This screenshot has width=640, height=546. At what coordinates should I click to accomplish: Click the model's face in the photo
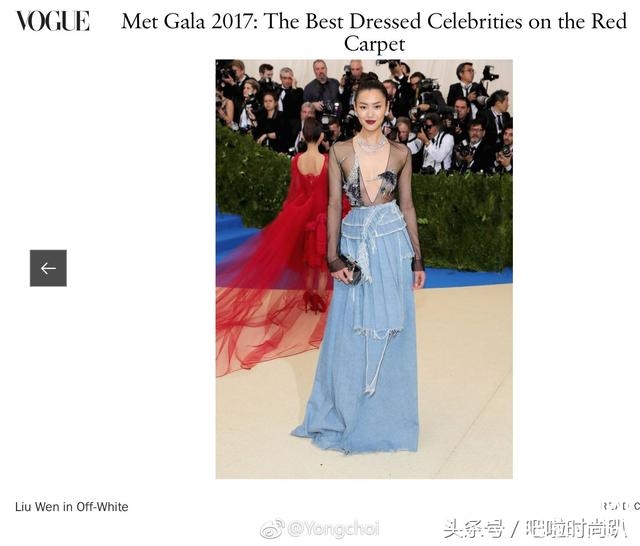[x=369, y=108]
